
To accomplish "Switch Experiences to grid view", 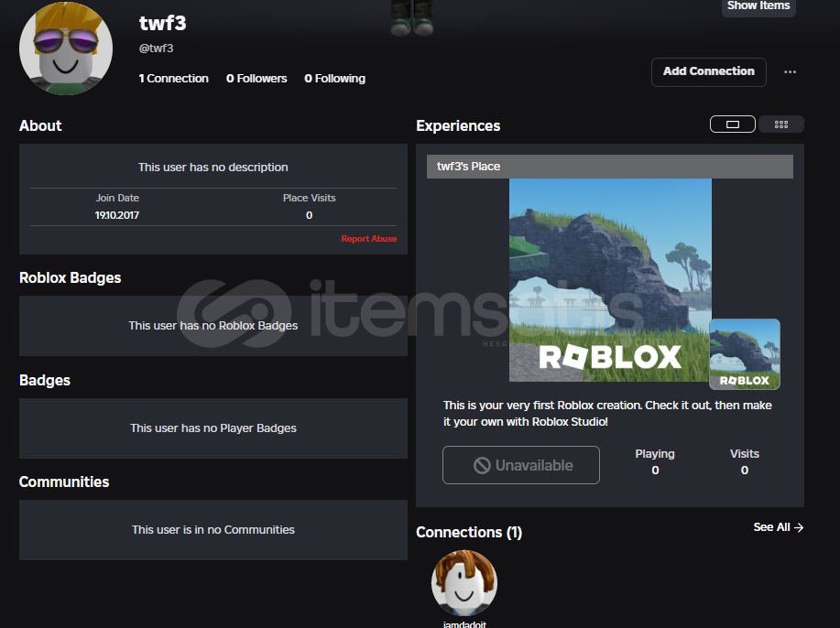I will tap(781, 125).
